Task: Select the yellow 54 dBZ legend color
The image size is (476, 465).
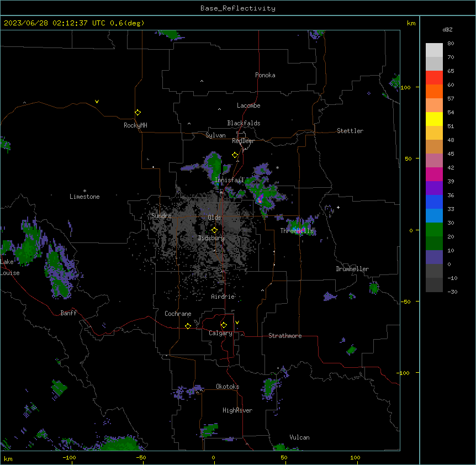Action: pyautogui.click(x=434, y=119)
